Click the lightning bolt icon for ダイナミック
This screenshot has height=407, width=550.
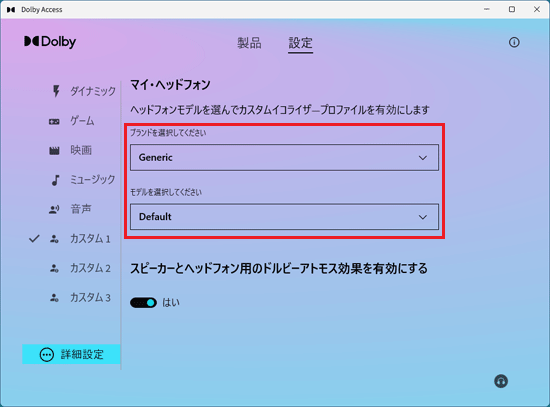coord(56,91)
